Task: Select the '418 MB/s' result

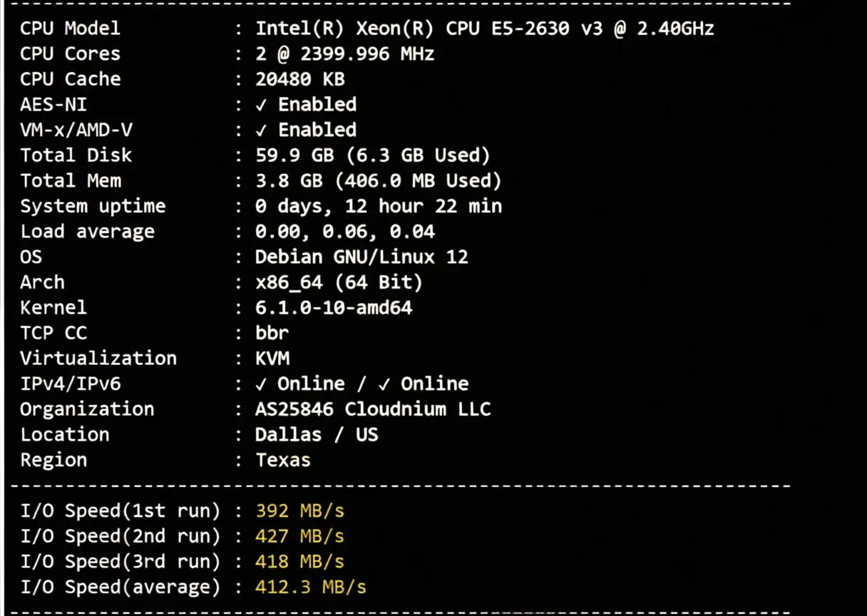Action: [300, 562]
